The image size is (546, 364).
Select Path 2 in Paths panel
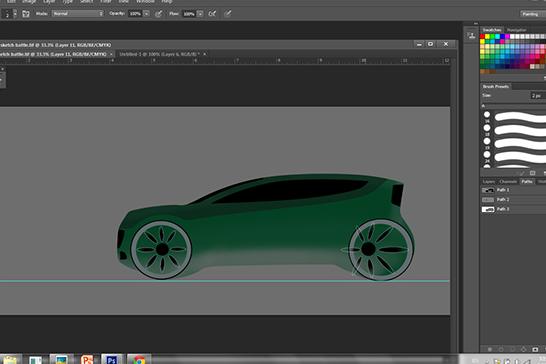click(x=513, y=200)
